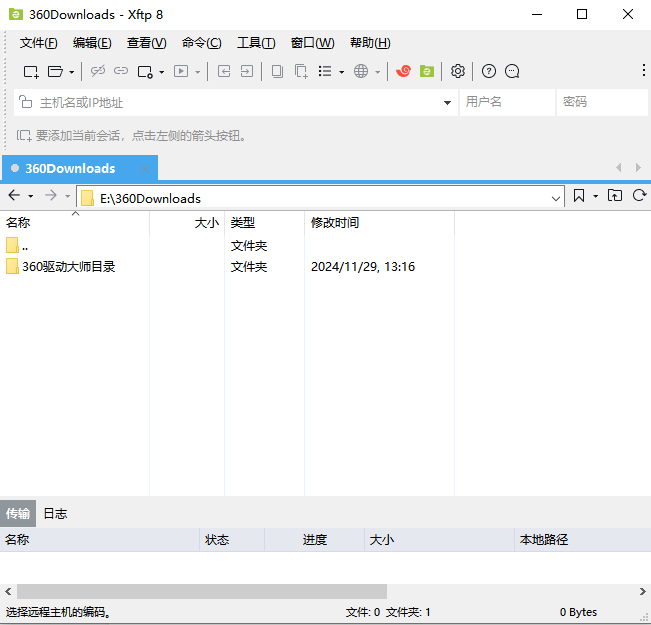
Task: Open the 帮助(H) menu
Action: click(x=370, y=43)
